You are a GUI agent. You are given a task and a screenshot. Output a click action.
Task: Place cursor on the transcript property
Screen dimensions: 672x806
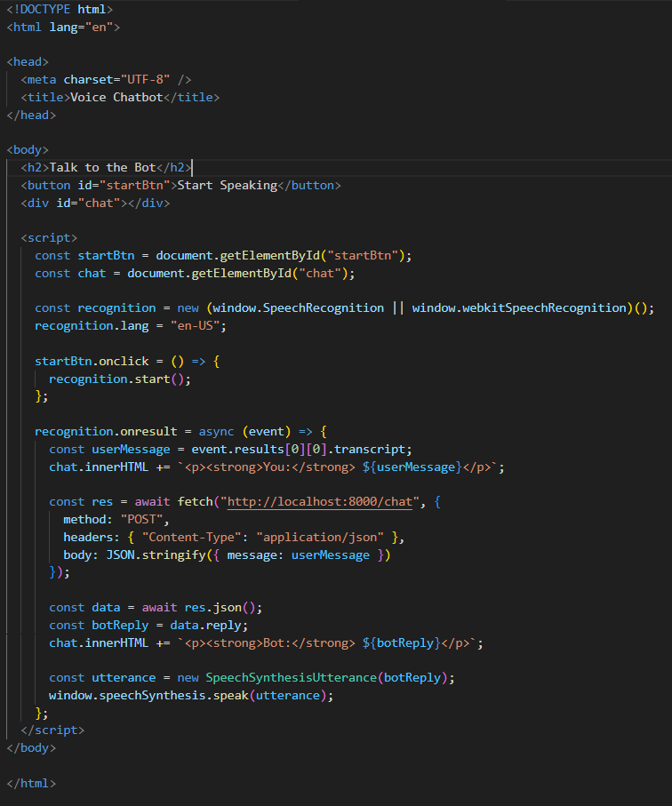376,449
